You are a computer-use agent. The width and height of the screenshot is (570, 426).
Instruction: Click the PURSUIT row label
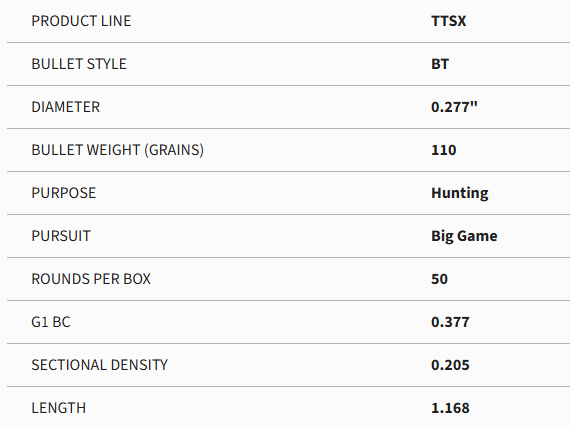point(61,236)
